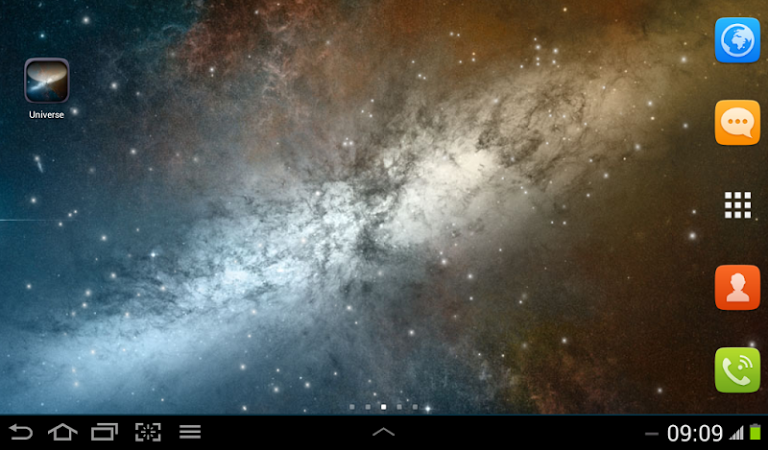Viewport: 768px width, 450px height.
Task: Tap the signal strength indicator
Action: point(737,433)
